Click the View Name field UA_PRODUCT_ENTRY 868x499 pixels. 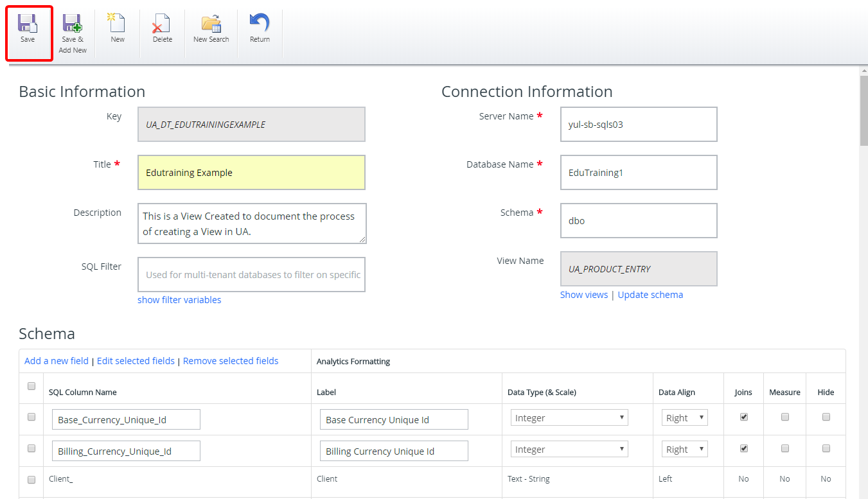tap(639, 268)
